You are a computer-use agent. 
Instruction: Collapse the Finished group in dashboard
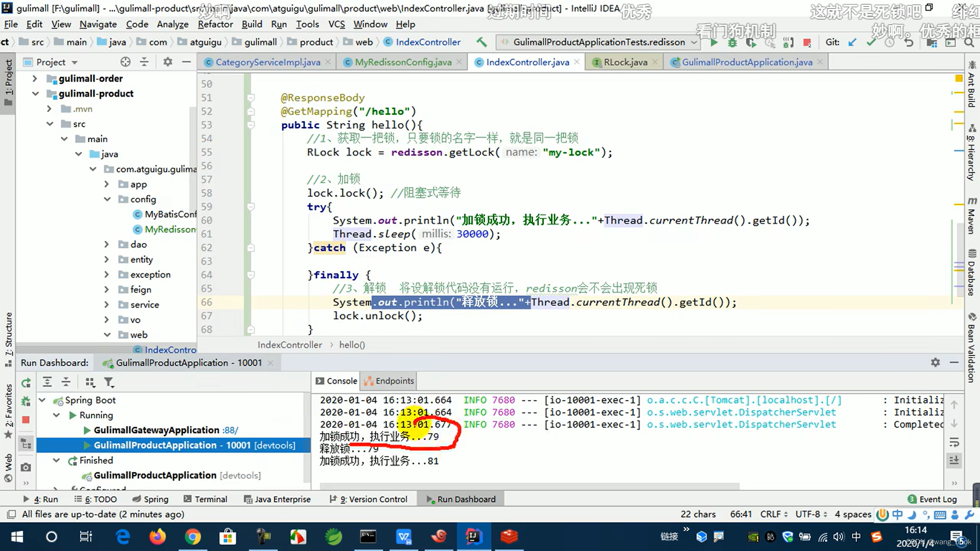click(56, 460)
